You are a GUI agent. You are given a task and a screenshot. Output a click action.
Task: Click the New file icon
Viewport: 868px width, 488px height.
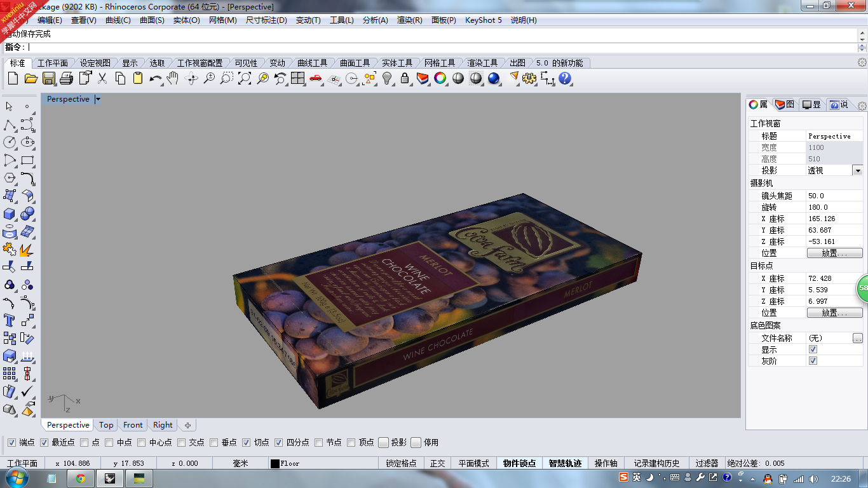pos(13,78)
